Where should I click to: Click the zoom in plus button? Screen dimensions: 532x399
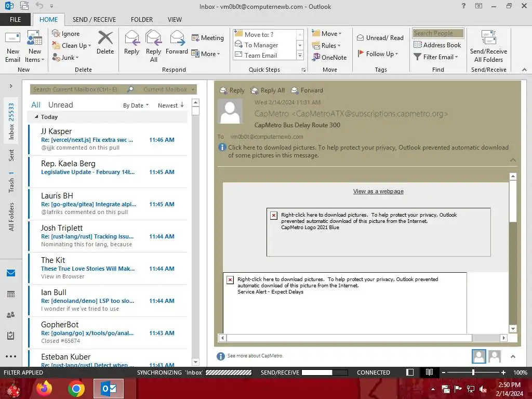pos(503,372)
